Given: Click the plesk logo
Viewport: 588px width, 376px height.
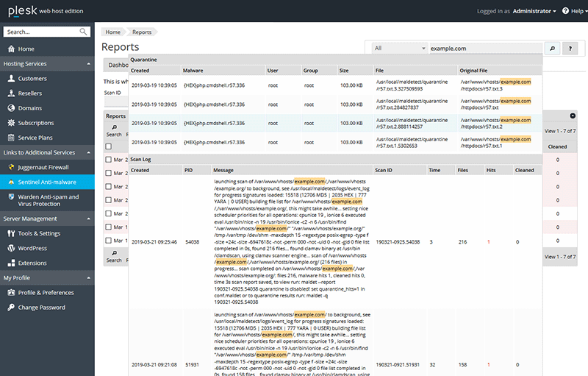Looking at the screenshot, I should point(23,11).
